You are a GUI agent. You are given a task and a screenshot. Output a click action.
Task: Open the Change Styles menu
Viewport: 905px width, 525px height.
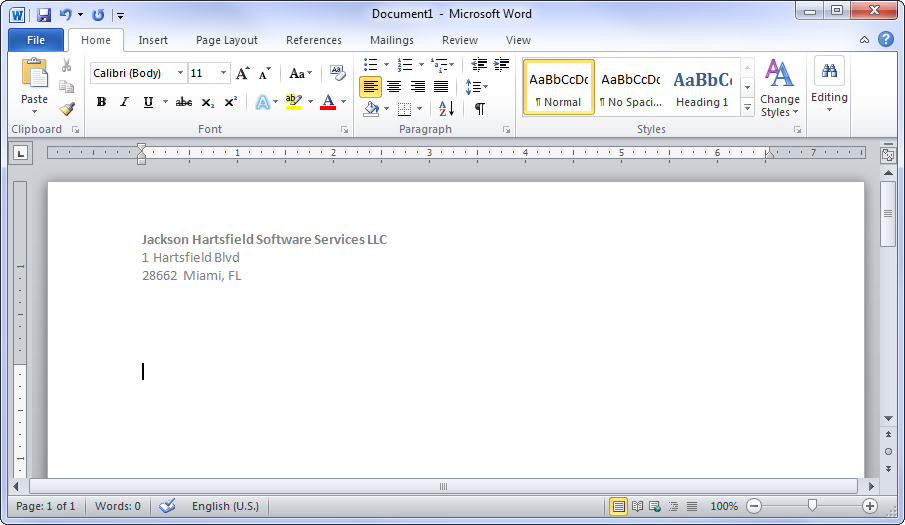(x=779, y=88)
